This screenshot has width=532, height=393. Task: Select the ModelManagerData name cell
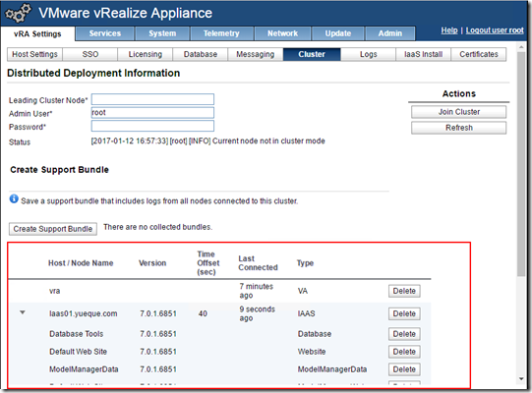(84, 369)
